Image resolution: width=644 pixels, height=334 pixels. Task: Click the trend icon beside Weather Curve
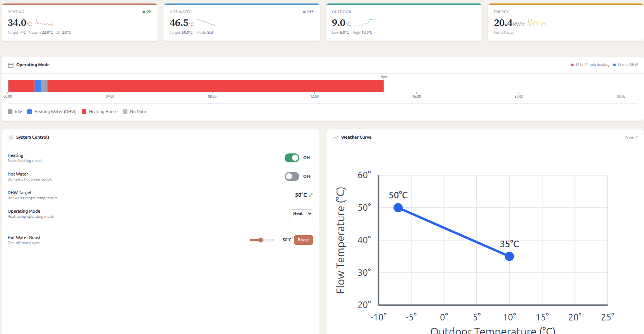(x=336, y=138)
